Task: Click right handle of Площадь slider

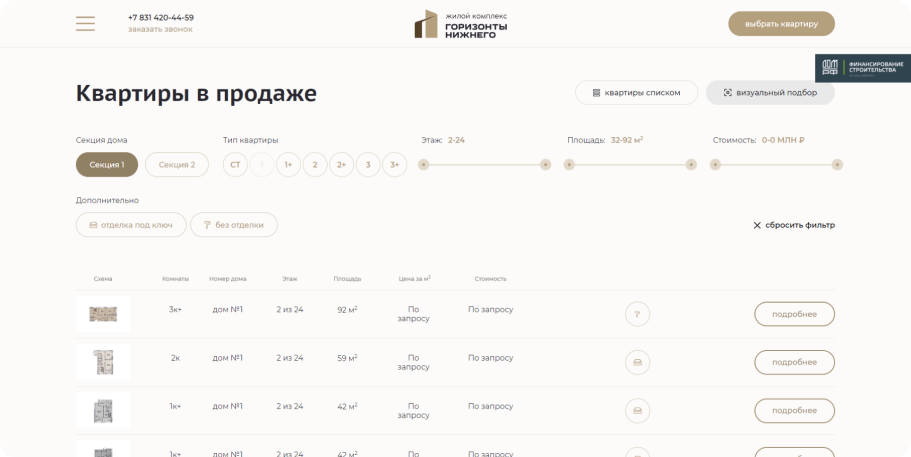Action: [691, 165]
